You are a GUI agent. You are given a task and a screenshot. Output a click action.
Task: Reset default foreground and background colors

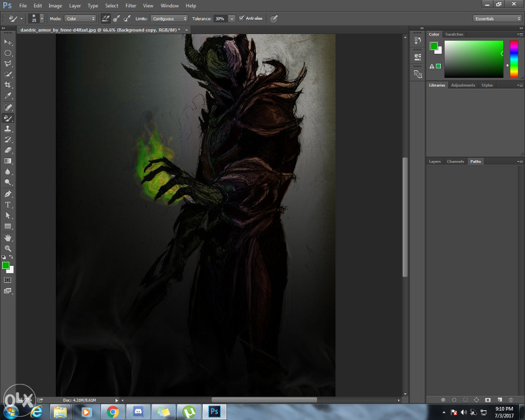[4, 257]
